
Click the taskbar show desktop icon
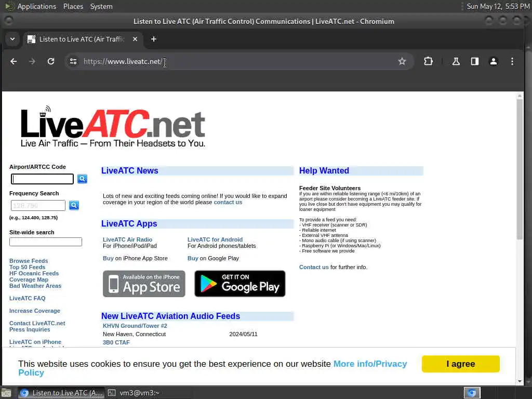coord(6,393)
